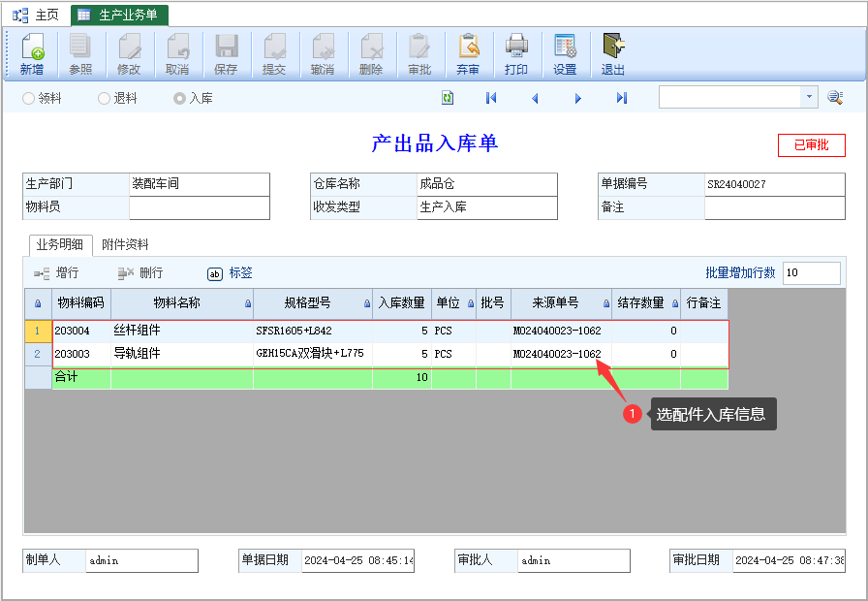
Task: Switch to the 主页 tab
Action: [x=36, y=15]
